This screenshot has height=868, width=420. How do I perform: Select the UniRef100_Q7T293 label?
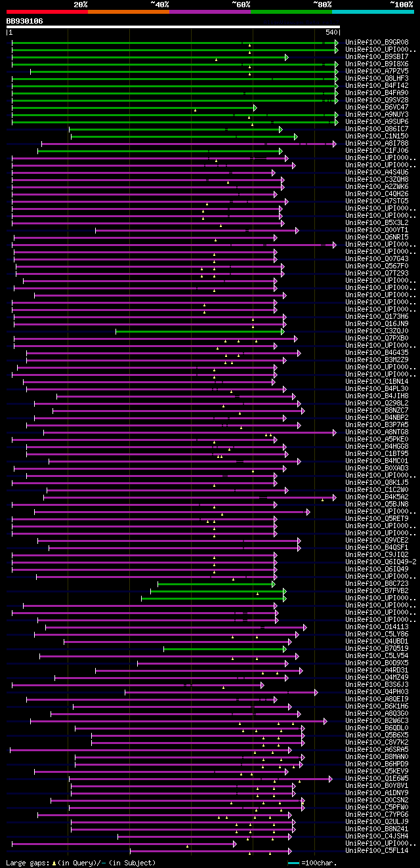(x=377, y=273)
